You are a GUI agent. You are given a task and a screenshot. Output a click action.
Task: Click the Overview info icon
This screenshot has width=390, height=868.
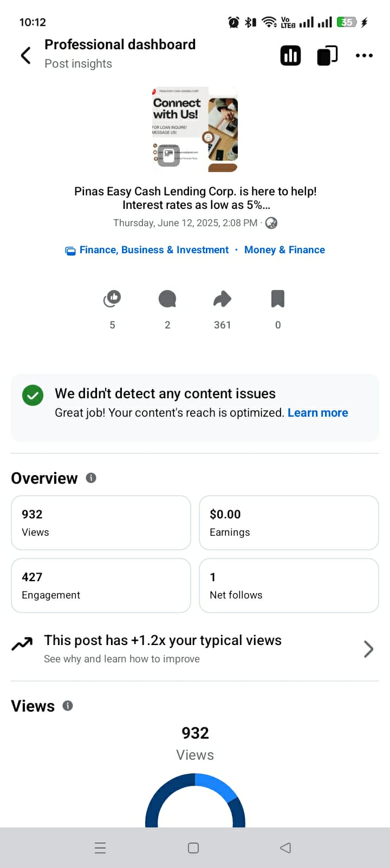pos(91,478)
